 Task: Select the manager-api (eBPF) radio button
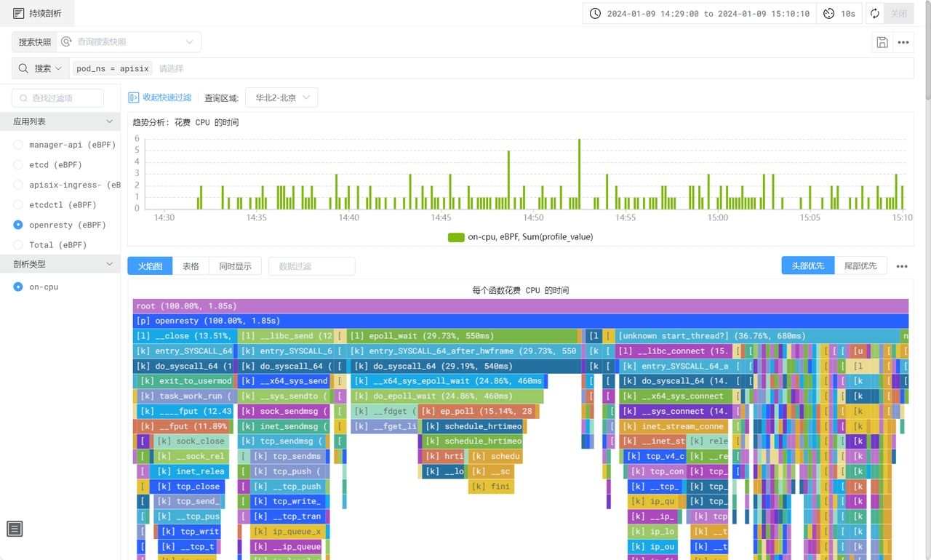(18, 145)
